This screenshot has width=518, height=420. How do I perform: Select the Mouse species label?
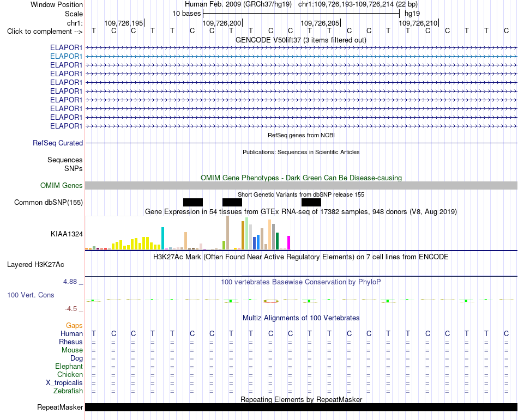tap(72, 350)
